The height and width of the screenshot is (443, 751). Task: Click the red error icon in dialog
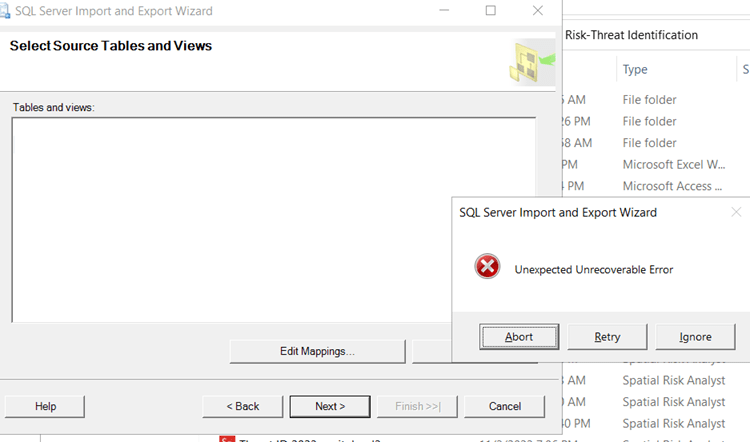487,266
